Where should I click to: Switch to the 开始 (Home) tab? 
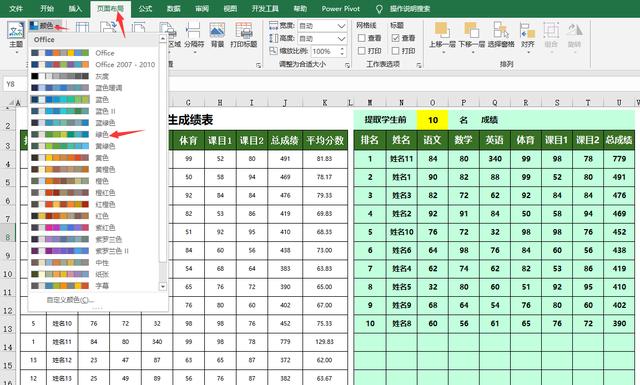(x=47, y=9)
